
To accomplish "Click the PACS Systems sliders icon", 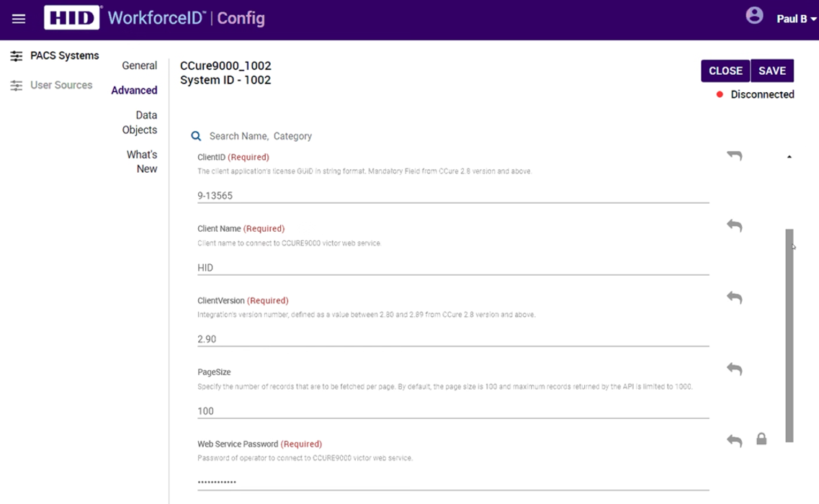I will click(x=17, y=56).
